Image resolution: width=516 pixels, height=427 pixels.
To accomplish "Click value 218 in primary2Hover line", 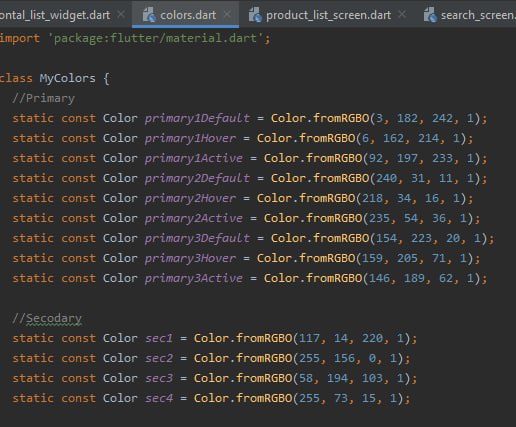I will point(372,198).
